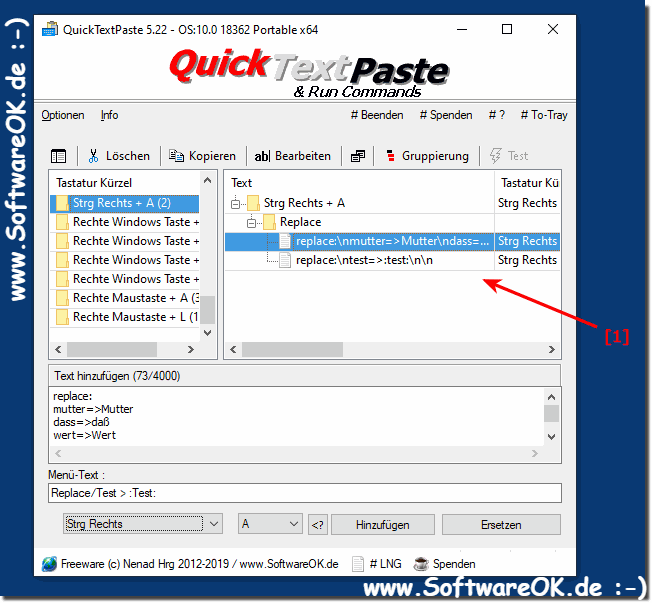Click the Test lightning toolbar item
652x603 pixels.
[x=509, y=156]
